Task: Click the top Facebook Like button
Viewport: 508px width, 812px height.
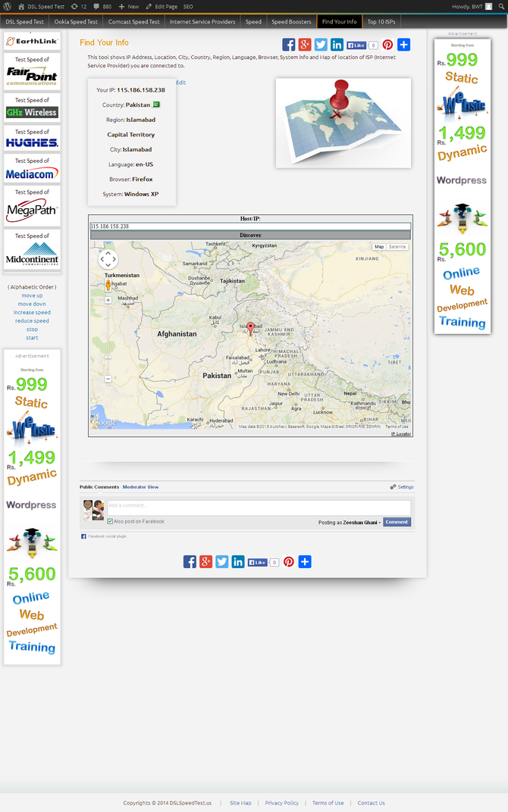Action: [356, 45]
